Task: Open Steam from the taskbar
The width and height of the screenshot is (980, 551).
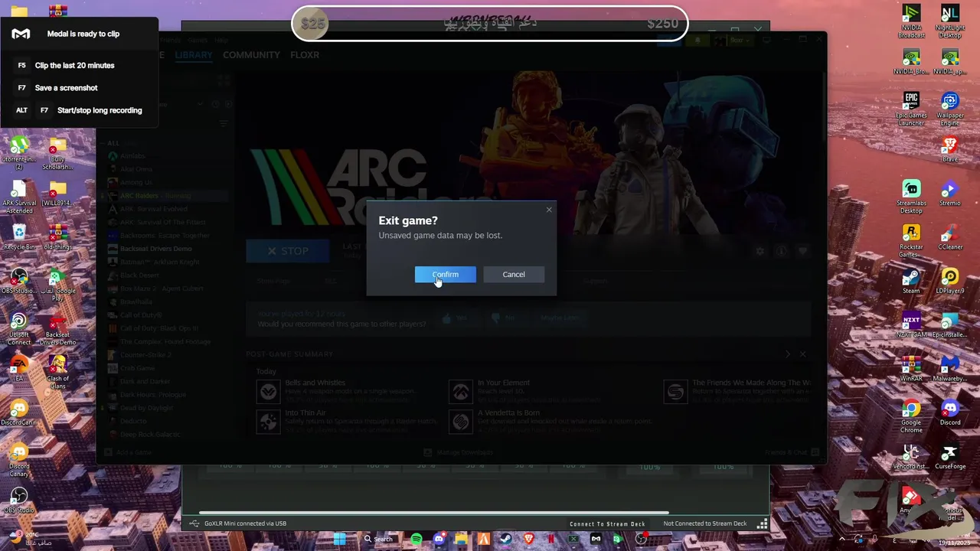Action: click(x=506, y=539)
